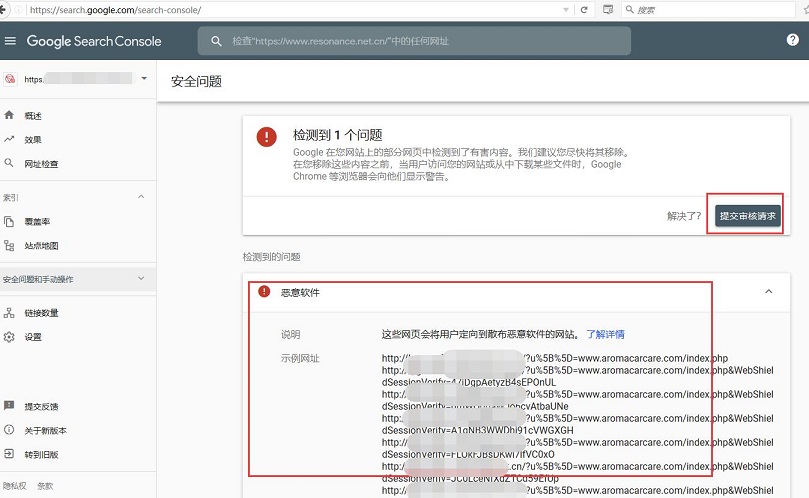Click the 安全问题 page heading

click(196, 82)
